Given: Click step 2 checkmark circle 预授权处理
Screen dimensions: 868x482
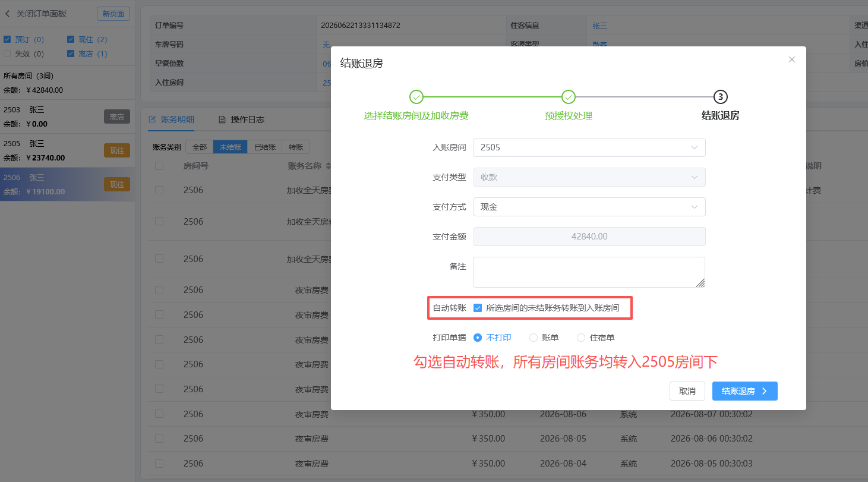Looking at the screenshot, I should [x=569, y=97].
